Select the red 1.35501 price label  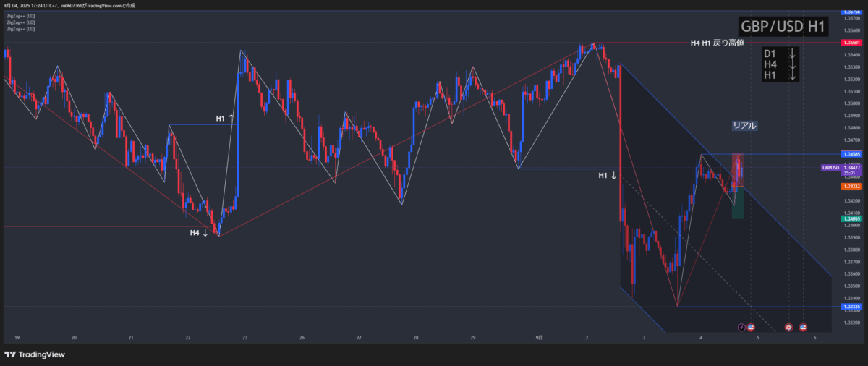coord(850,43)
